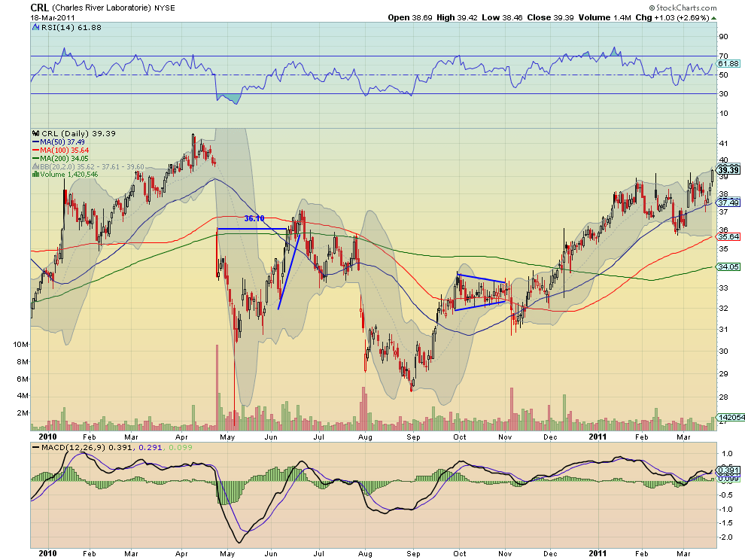Click the CRL ticker symbol title

[39, 8]
